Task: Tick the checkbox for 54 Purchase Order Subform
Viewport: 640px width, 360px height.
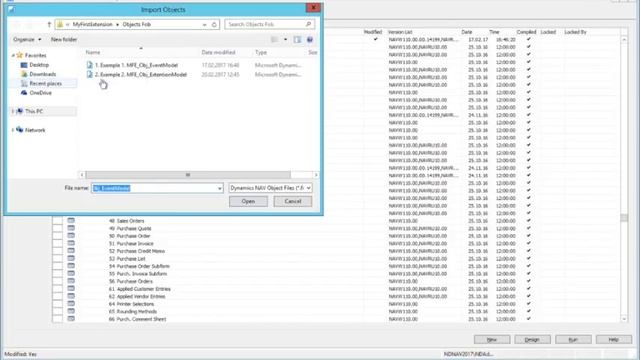Action: (58, 266)
